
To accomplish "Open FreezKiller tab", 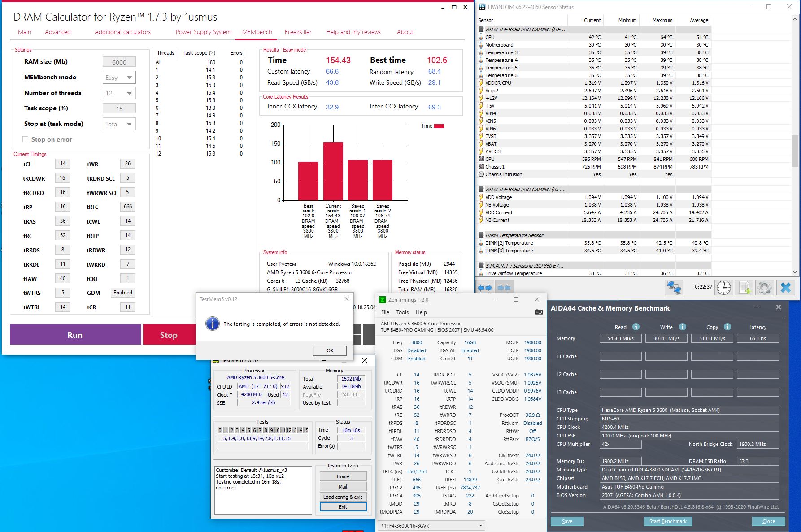I will tap(298, 32).
